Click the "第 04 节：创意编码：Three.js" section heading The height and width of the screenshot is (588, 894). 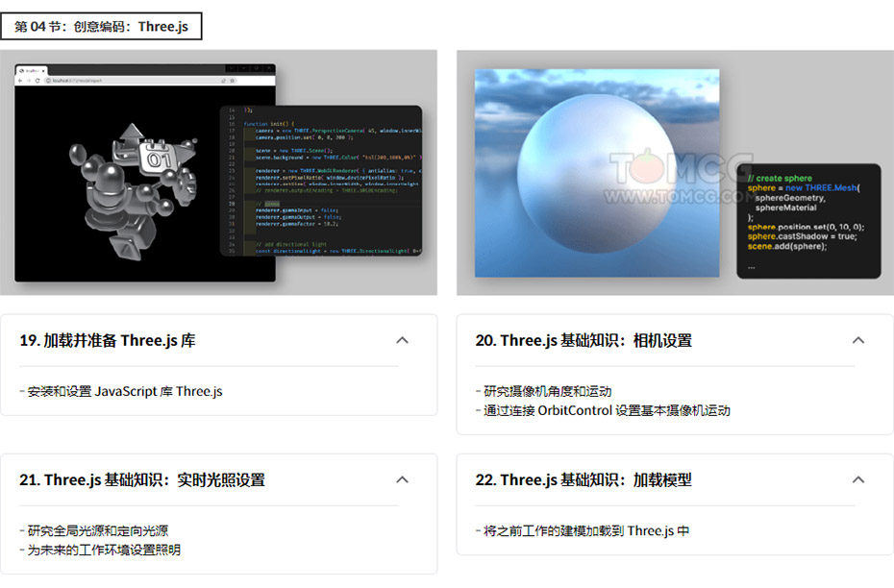click(101, 26)
